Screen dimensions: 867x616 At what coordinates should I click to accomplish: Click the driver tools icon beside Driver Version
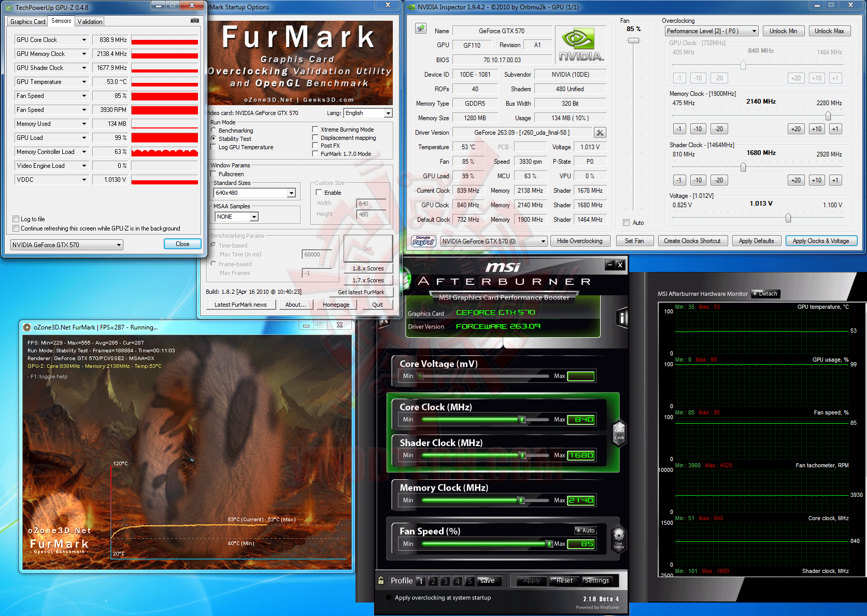tap(600, 133)
